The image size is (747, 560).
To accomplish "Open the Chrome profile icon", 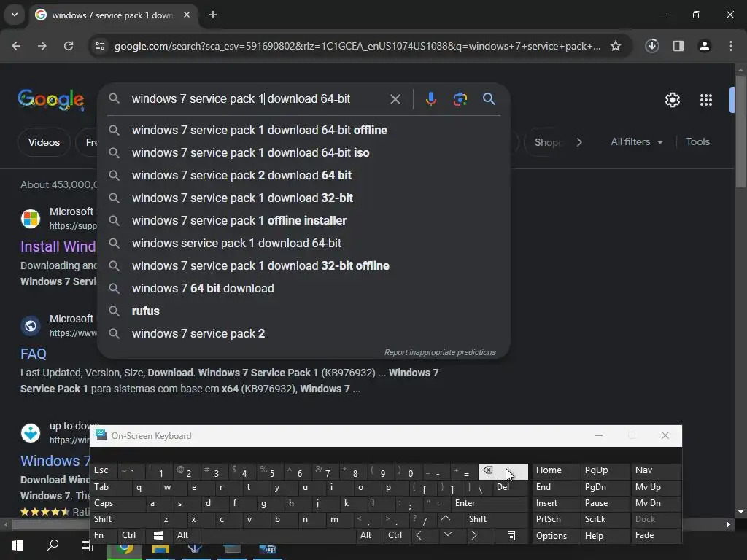I will click(x=705, y=46).
